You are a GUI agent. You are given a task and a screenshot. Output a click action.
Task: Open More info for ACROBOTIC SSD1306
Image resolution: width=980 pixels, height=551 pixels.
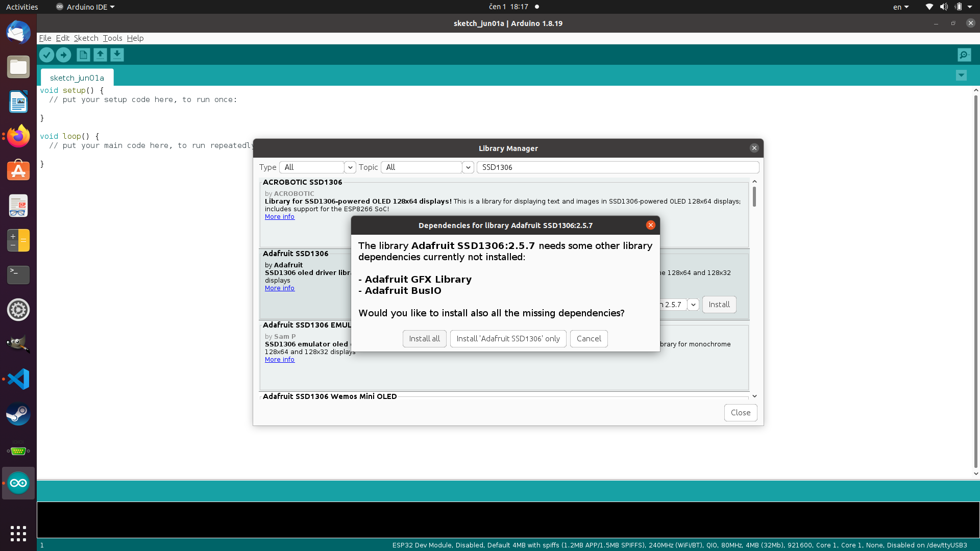[x=279, y=217]
